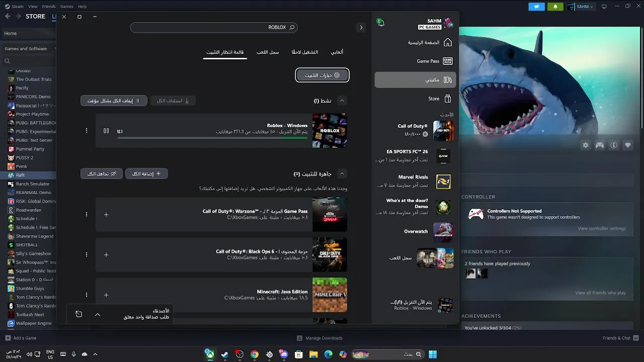Click Add a Game in Steam footer
This screenshot has height=362, width=644.
[x=21, y=338]
